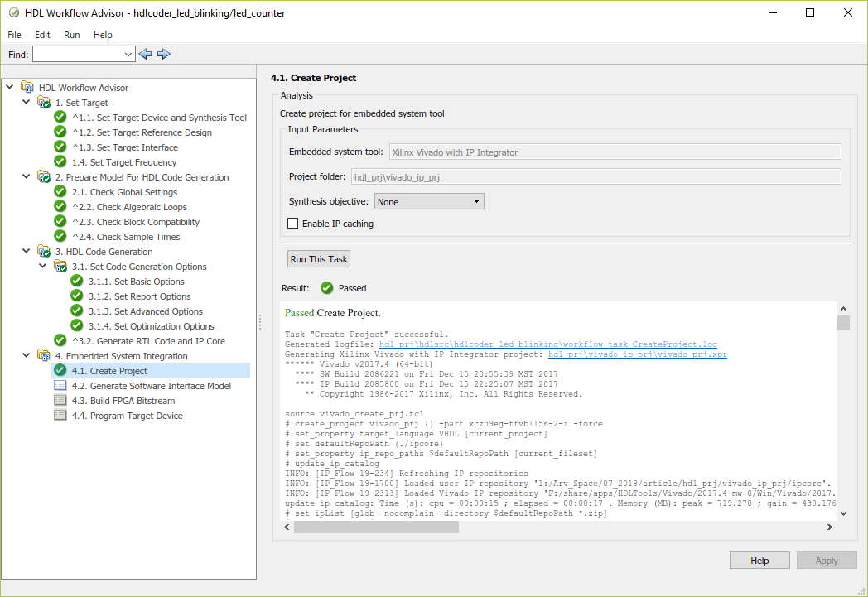Open the Synthesis objective dropdown
868x597 pixels.
click(x=429, y=201)
